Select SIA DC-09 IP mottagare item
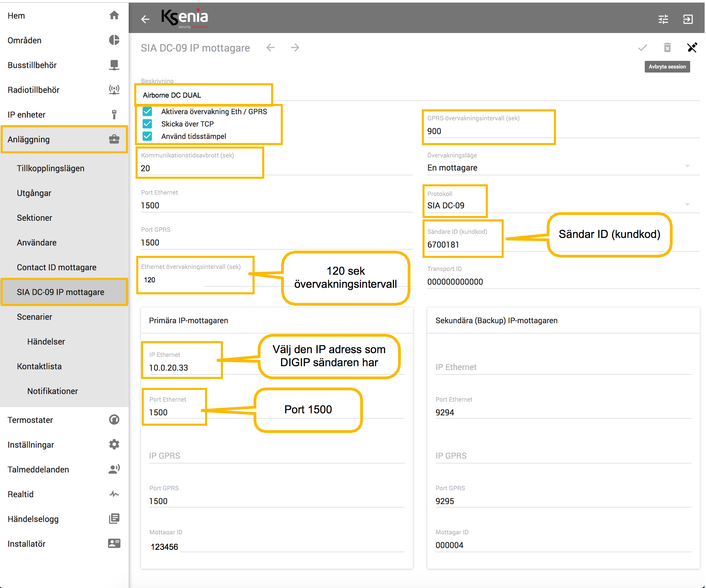This screenshot has width=706, height=588. click(x=64, y=292)
